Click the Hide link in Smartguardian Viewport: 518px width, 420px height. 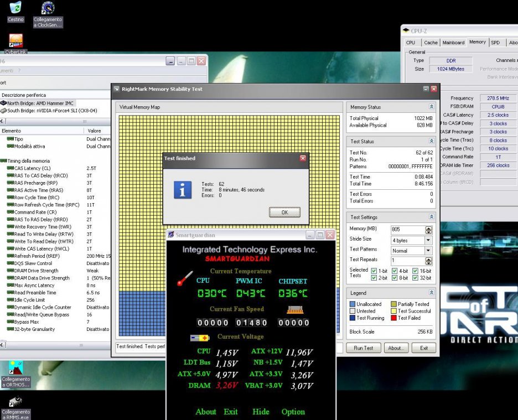261,412
